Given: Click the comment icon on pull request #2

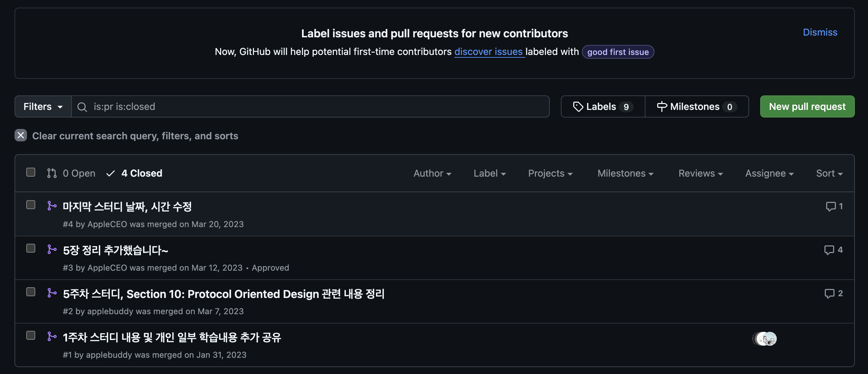Looking at the screenshot, I should tap(829, 293).
